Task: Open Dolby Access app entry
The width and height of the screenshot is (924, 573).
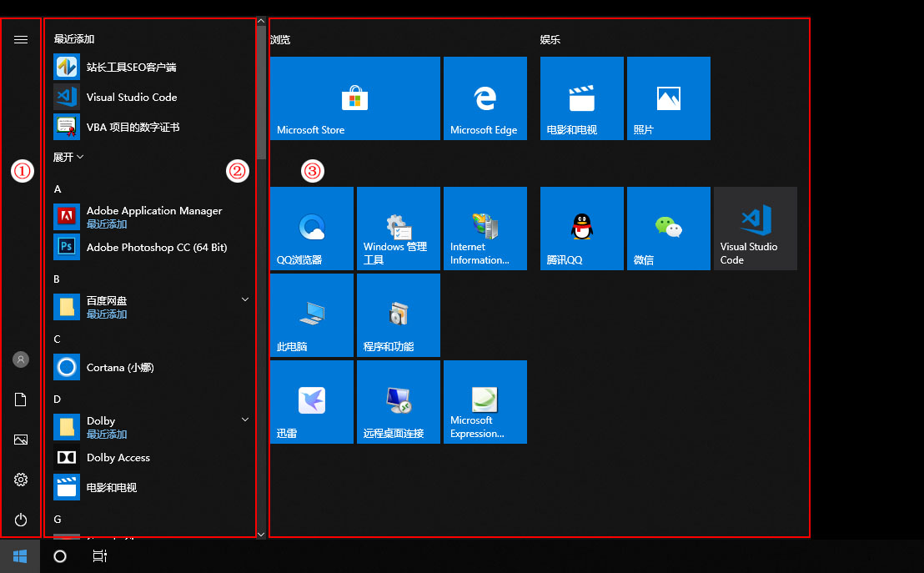Action: pyautogui.click(x=150, y=457)
